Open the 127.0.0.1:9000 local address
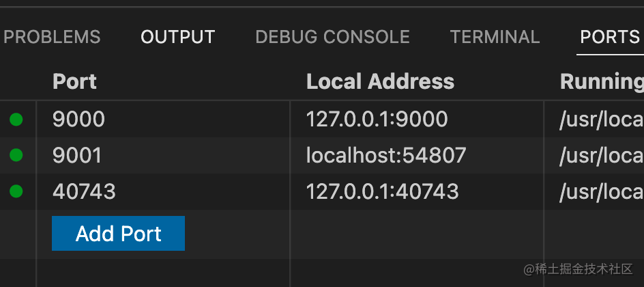The width and height of the screenshot is (644, 287). pos(377,120)
